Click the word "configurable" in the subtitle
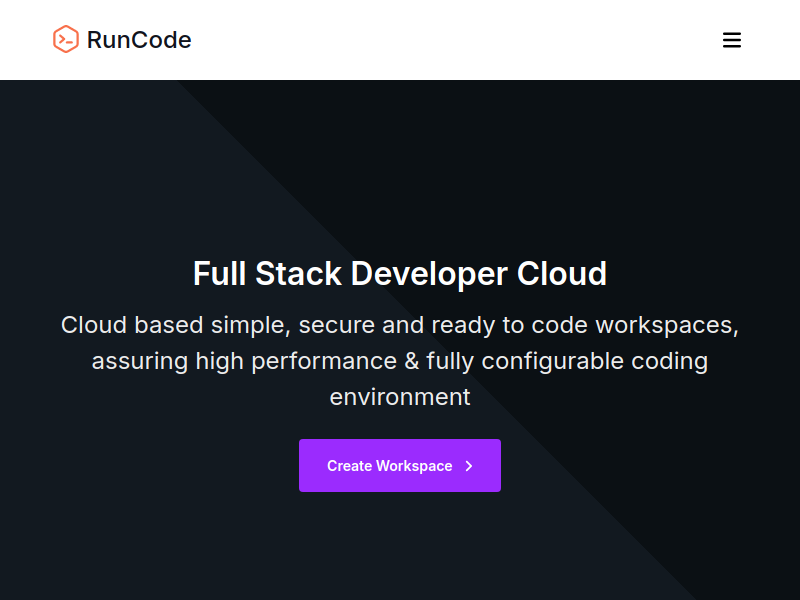 pyautogui.click(x=553, y=362)
